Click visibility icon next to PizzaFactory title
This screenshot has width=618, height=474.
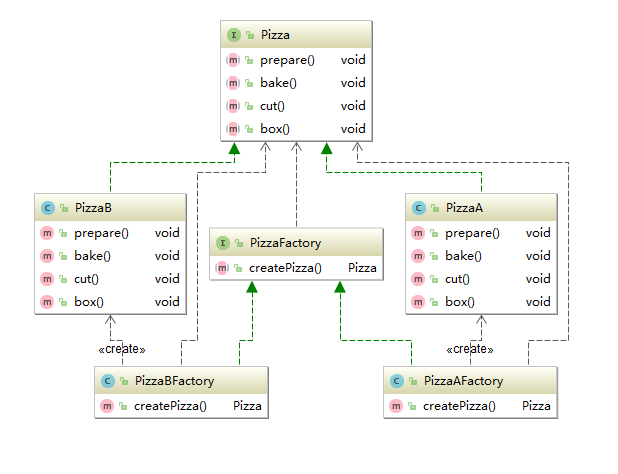click(239, 243)
